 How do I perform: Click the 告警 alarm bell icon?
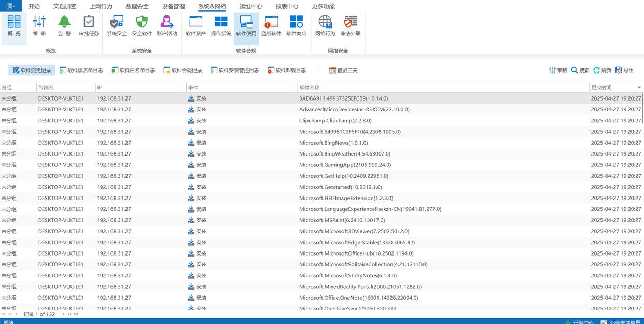[x=64, y=25]
